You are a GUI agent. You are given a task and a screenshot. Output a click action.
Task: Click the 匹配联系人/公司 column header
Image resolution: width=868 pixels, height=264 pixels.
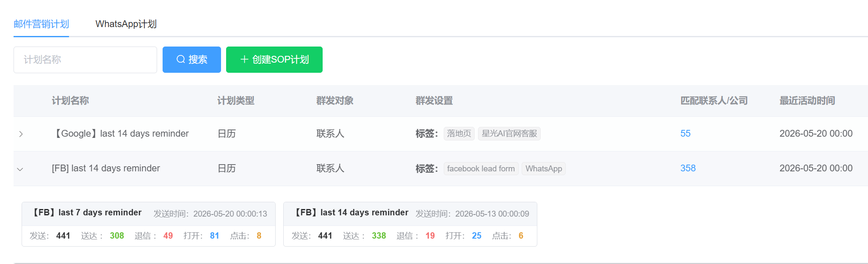(x=714, y=101)
